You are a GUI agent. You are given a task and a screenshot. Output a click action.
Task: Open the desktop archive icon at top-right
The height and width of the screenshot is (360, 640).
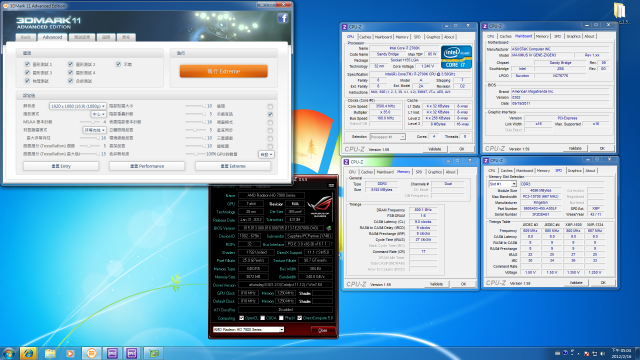pos(620,10)
